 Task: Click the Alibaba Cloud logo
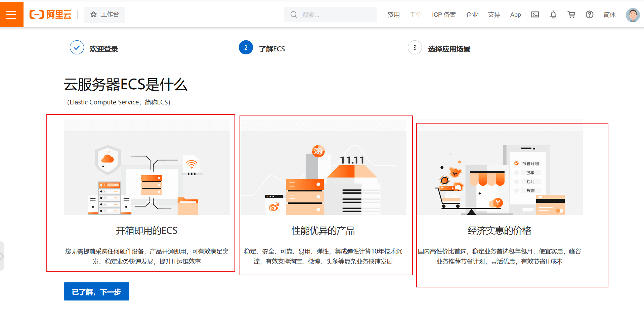(50, 14)
